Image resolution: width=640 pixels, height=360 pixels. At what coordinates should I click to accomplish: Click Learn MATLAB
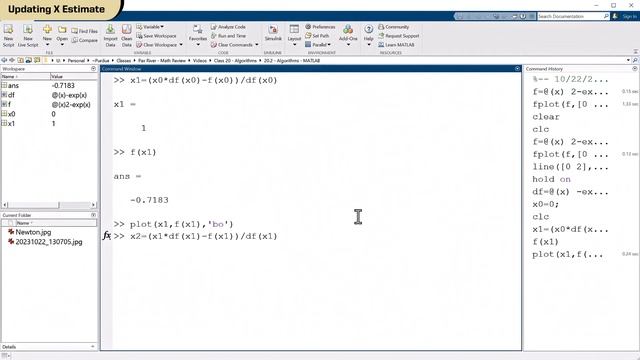(396, 45)
